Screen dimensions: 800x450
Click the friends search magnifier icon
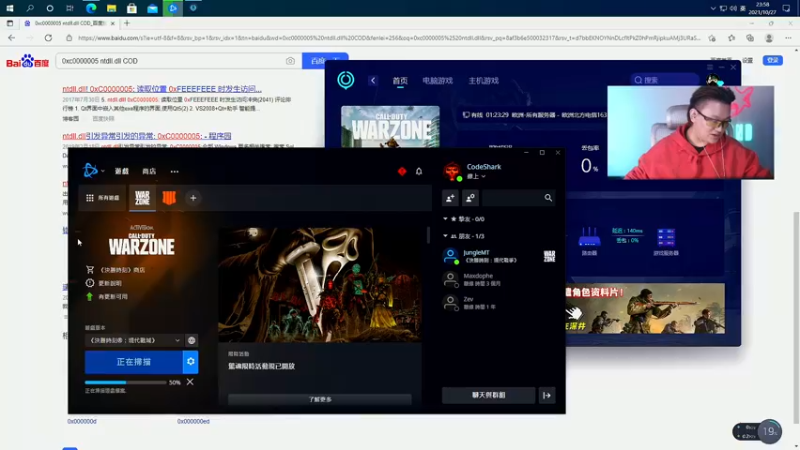[x=548, y=198]
